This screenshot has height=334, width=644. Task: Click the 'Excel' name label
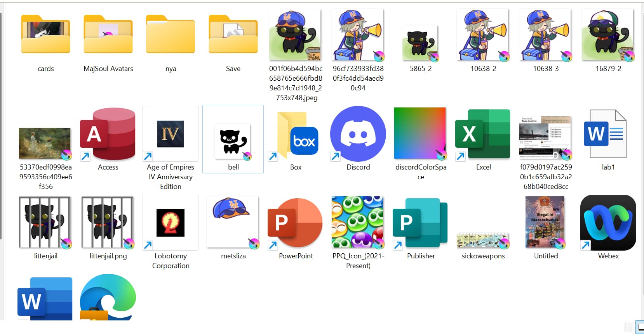pyautogui.click(x=483, y=167)
